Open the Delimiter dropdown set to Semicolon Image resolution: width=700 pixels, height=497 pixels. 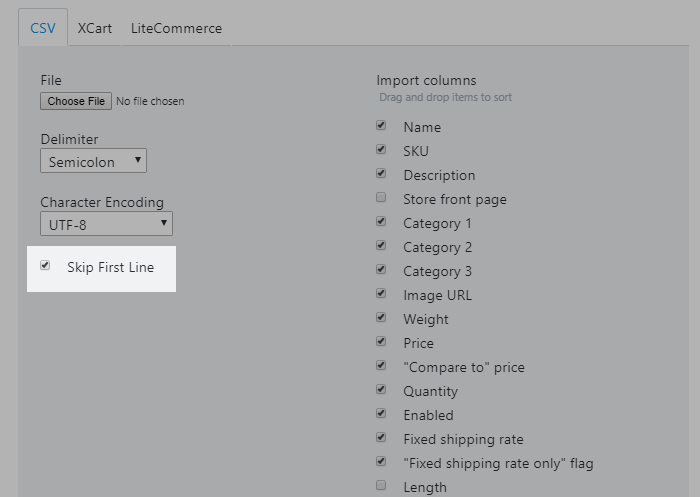(94, 161)
